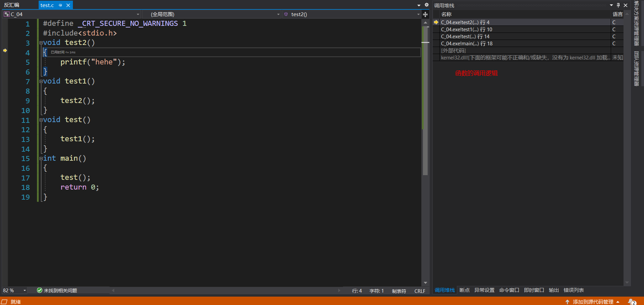Toggle auto-hide pin on 调用堆栈 panel
The width and height of the screenshot is (644, 305).
[618, 5]
